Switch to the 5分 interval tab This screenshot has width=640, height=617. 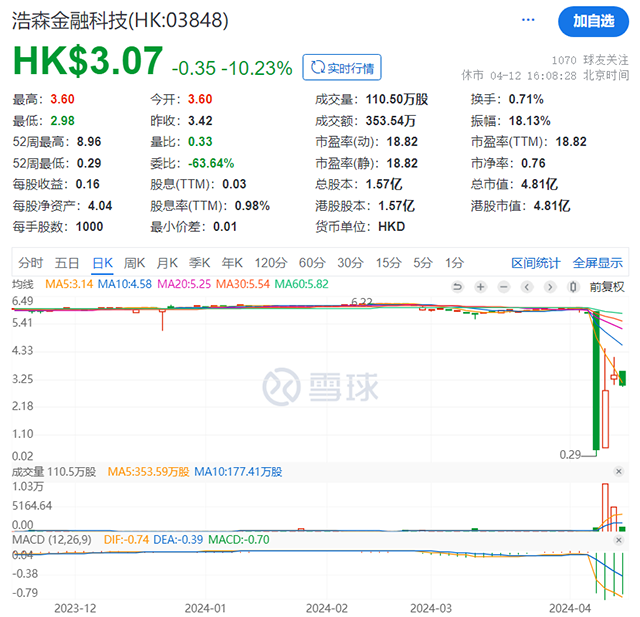[422, 263]
